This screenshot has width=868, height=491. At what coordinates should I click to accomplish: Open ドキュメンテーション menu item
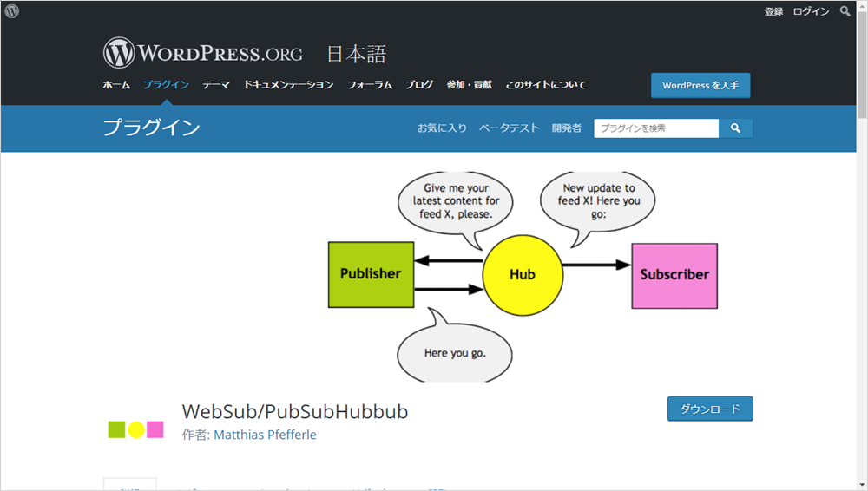pyautogui.click(x=288, y=85)
